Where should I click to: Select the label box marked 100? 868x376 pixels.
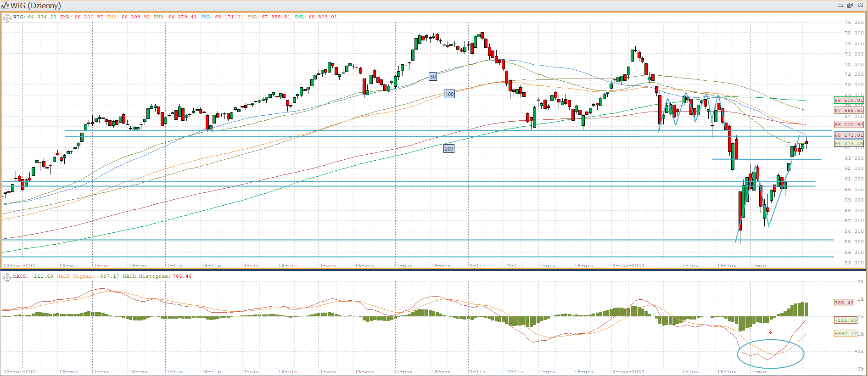449,94
